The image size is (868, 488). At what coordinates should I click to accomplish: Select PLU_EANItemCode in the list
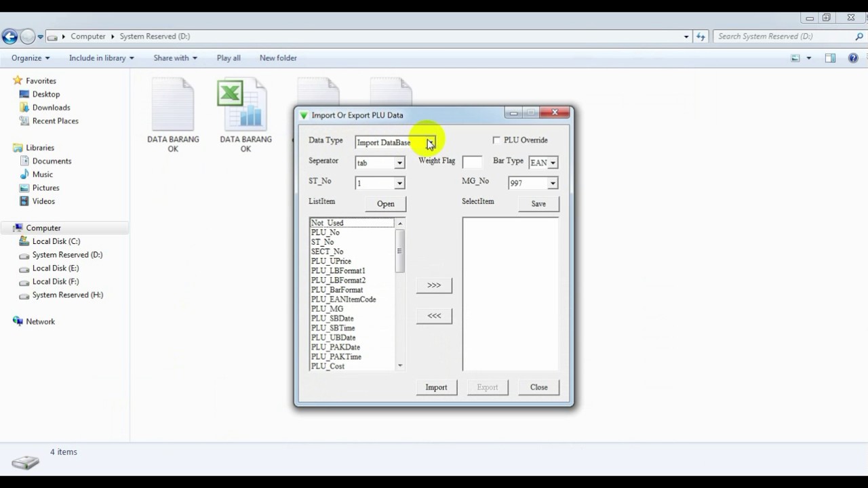click(343, 299)
